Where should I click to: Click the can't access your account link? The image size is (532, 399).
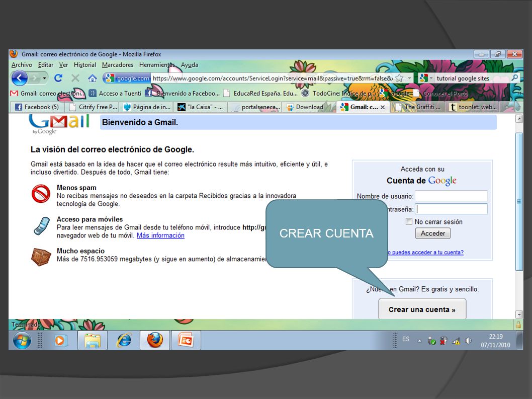coord(426,252)
